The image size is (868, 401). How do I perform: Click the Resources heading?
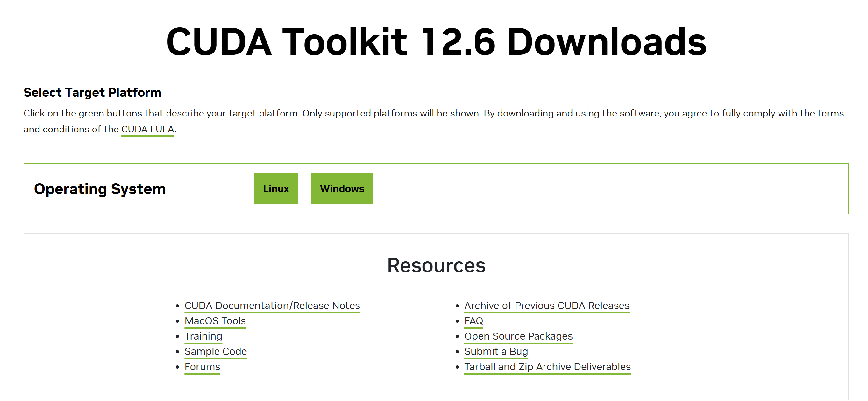coord(436,265)
